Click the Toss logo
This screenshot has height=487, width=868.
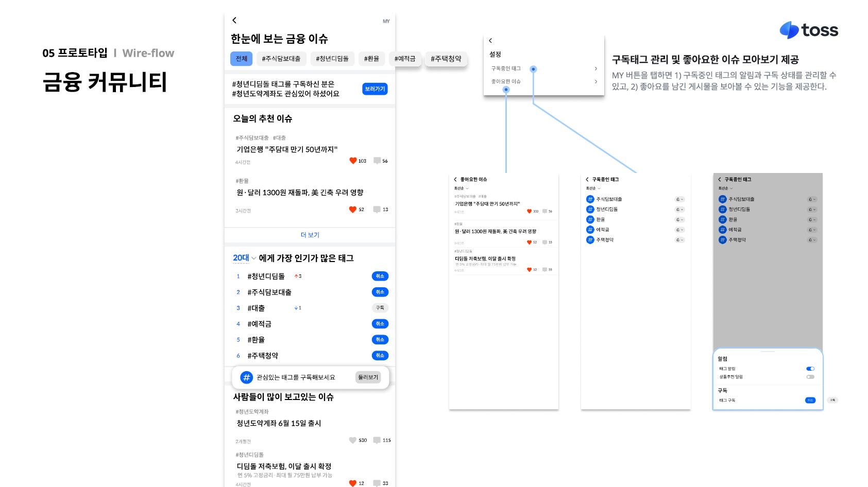pos(809,30)
